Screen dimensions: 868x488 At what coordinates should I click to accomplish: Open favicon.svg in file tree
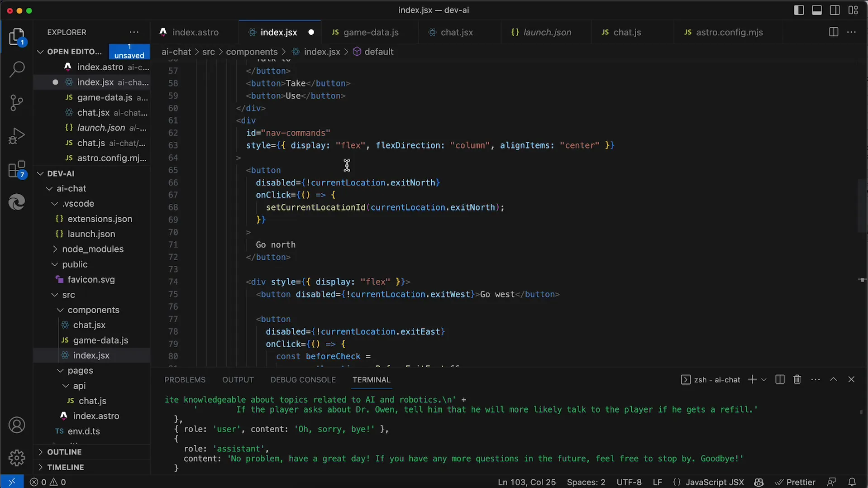[x=91, y=280]
